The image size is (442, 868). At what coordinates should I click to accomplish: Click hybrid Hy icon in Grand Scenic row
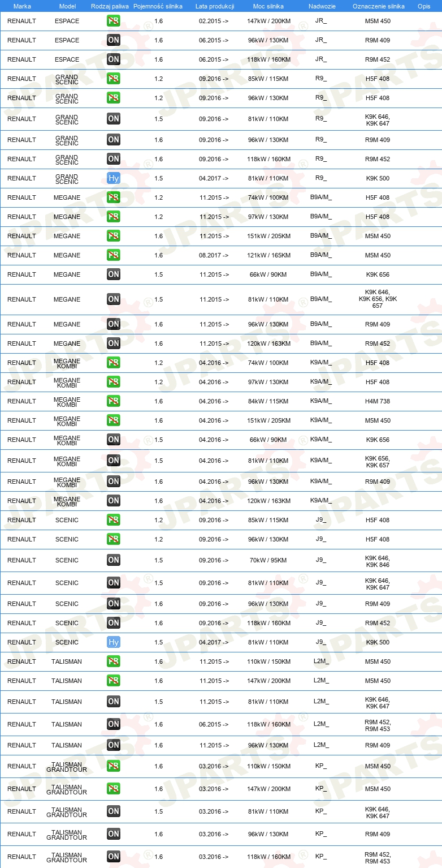114,178
